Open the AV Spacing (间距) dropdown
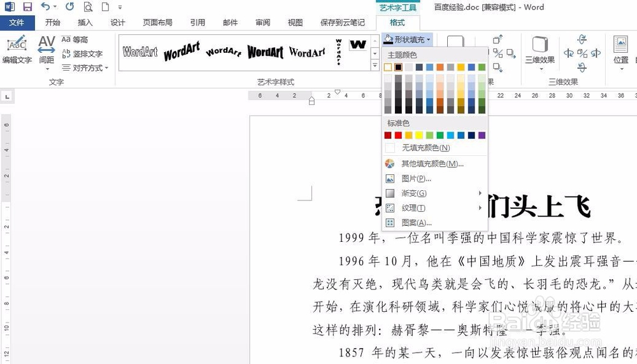637x364 pixels. tap(47, 53)
